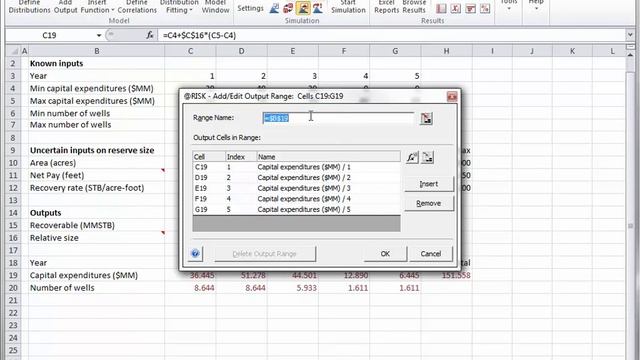Click the Remove button in the dialog
Screen dimensions: 640x360
click(x=429, y=203)
